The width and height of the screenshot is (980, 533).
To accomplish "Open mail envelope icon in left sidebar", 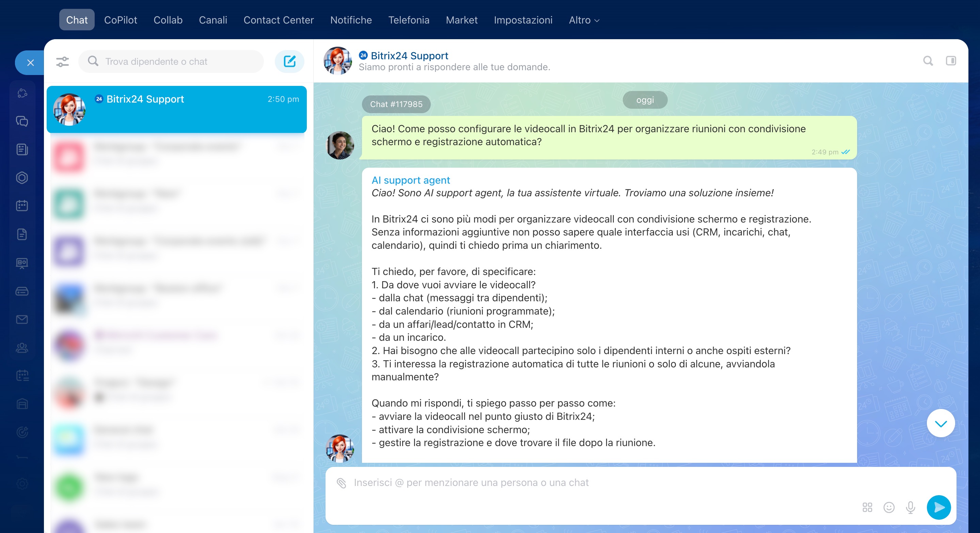I will (x=22, y=319).
